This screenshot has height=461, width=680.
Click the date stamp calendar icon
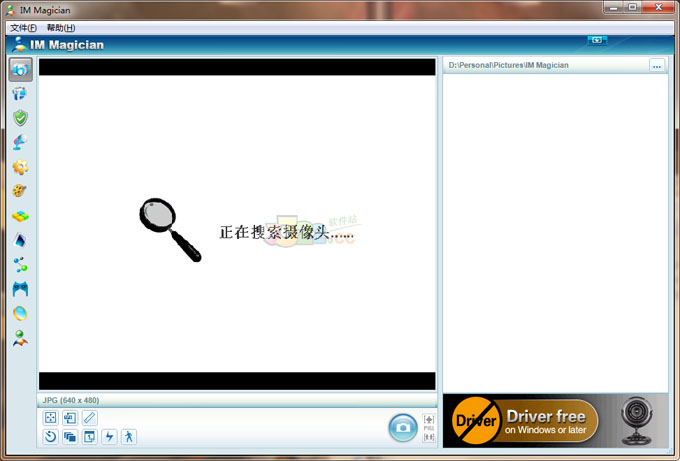click(89, 436)
